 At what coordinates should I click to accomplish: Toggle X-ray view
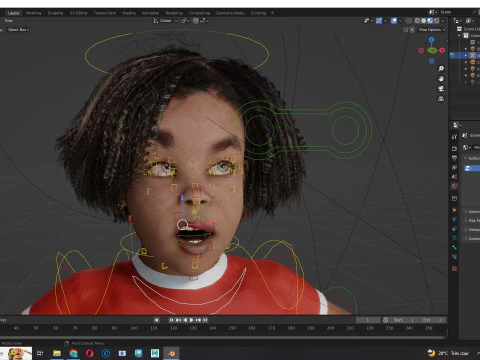(409, 21)
